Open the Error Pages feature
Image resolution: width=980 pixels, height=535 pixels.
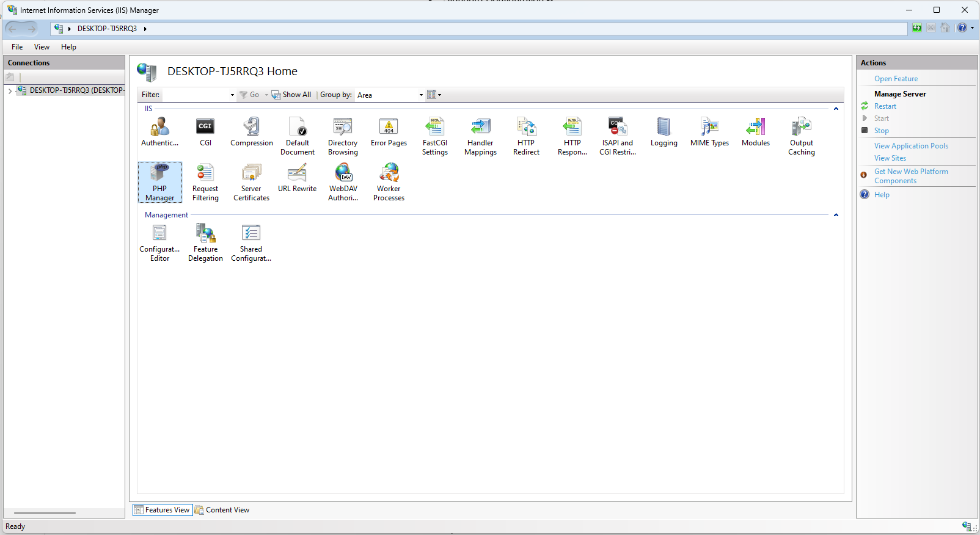click(x=389, y=132)
